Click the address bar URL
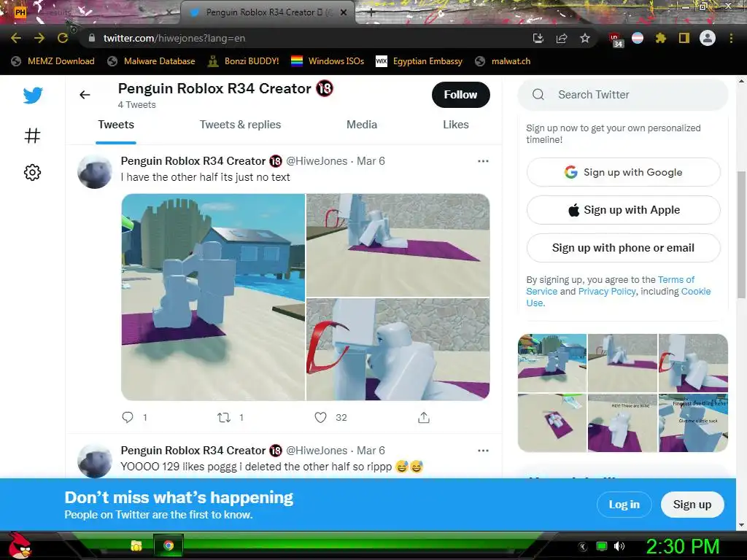 pos(174,38)
